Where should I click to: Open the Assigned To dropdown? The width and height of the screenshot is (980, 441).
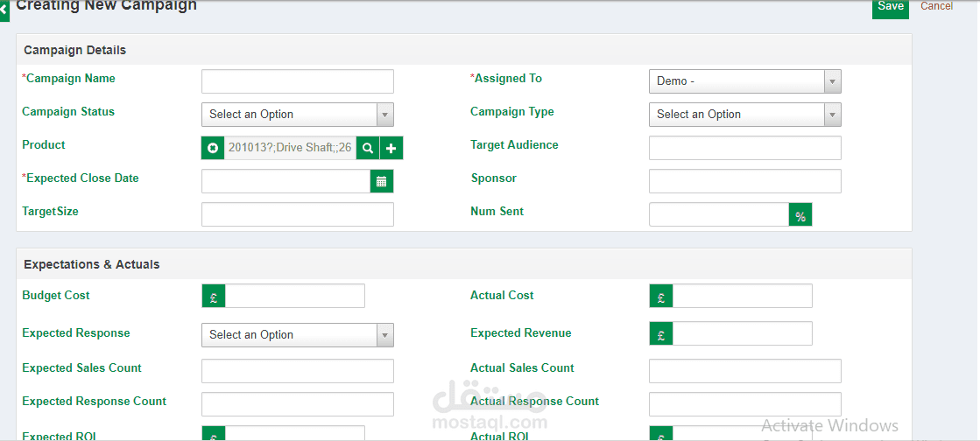pyautogui.click(x=745, y=81)
